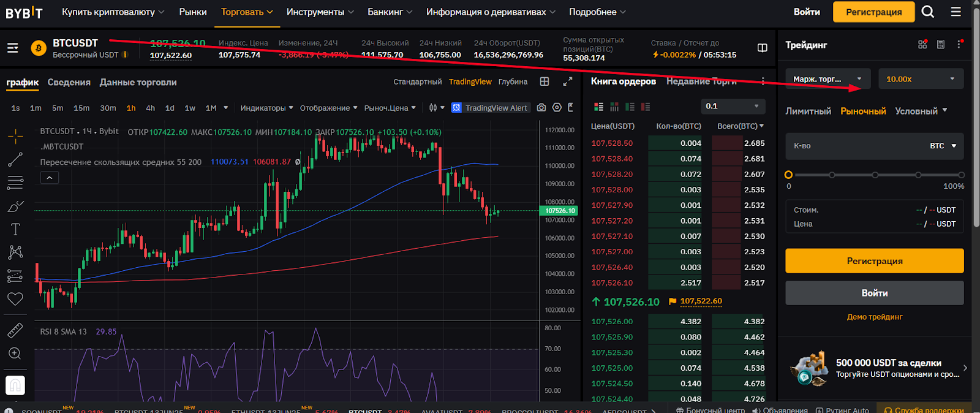Open the search magnifier in the header

pos(928,12)
